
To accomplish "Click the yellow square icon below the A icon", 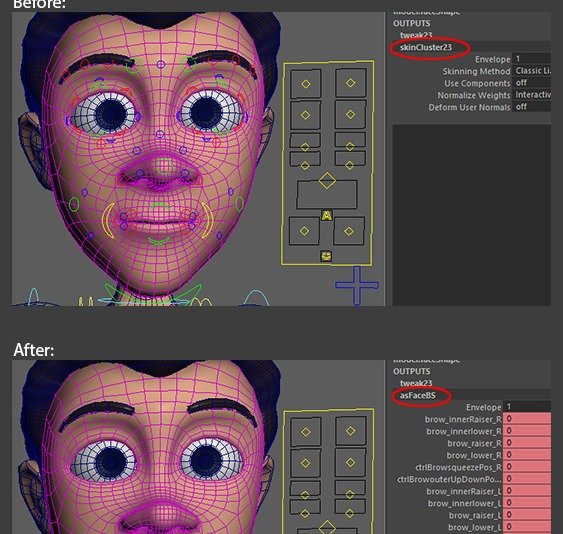I will tap(326, 256).
